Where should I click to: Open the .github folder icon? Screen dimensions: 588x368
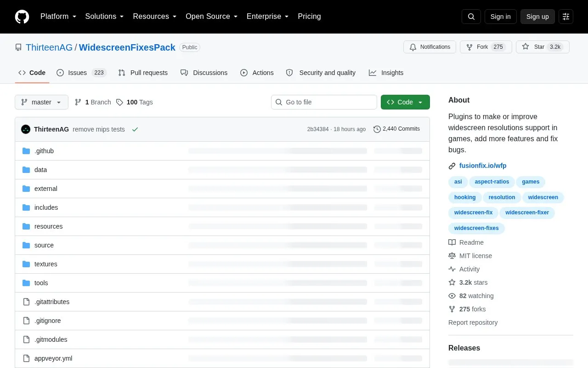tap(26, 151)
